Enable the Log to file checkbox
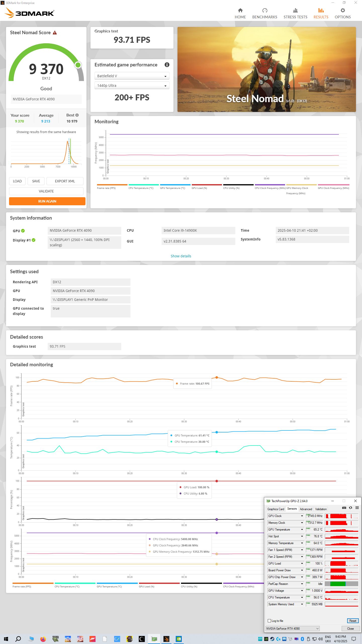The width and height of the screenshot is (362, 644). tap(269, 621)
